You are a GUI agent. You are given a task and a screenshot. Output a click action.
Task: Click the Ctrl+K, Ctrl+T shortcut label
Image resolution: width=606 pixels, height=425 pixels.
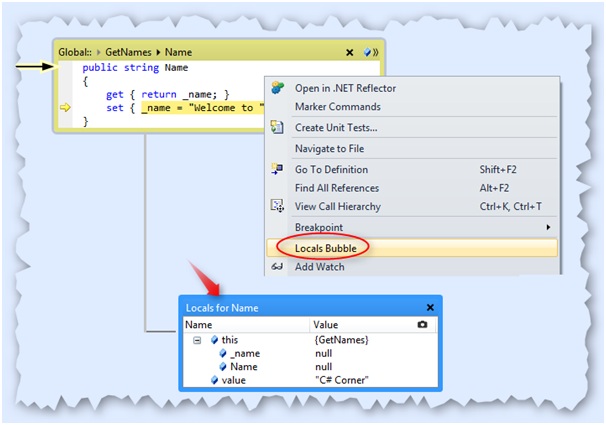tap(511, 206)
